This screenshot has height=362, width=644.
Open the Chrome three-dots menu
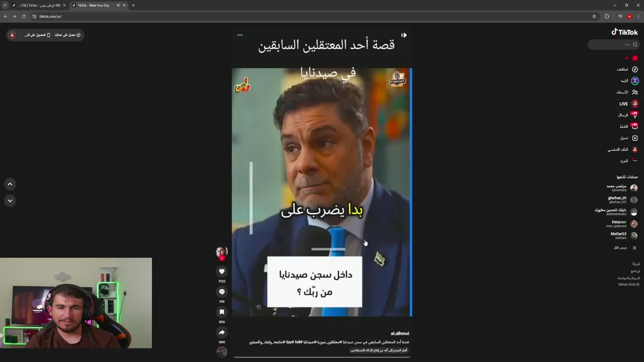638,17
